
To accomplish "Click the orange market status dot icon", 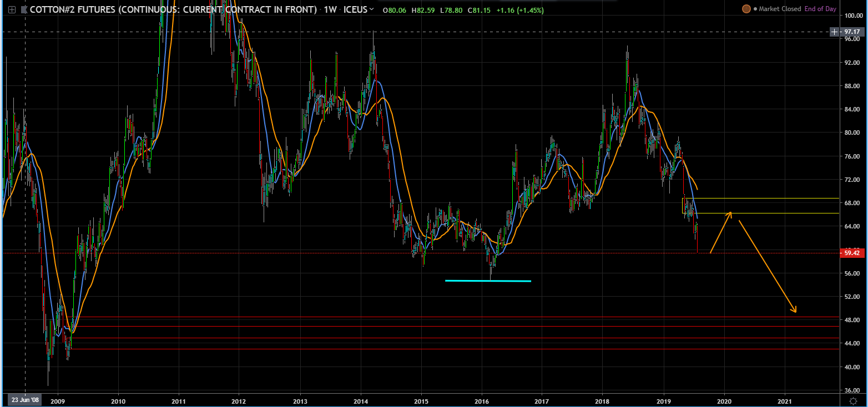I will pyautogui.click(x=746, y=9).
